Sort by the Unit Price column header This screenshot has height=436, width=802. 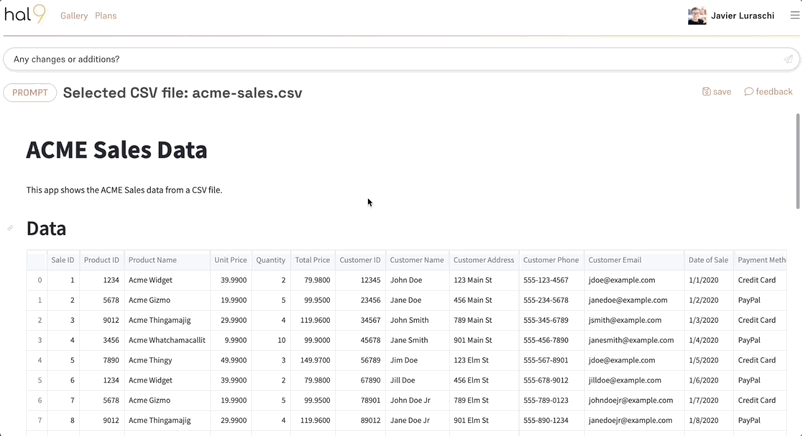(230, 260)
